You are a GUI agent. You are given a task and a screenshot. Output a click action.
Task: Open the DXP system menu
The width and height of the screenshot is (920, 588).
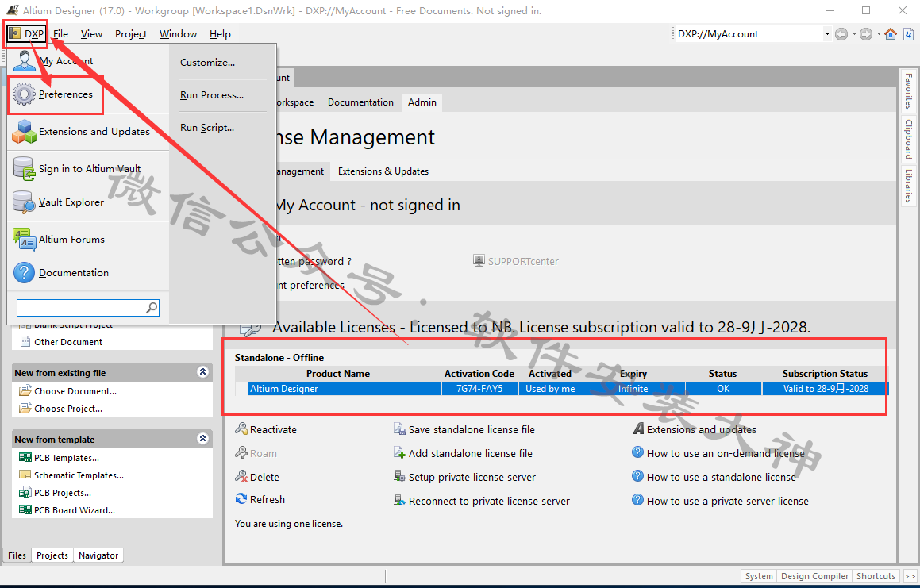pos(26,34)
